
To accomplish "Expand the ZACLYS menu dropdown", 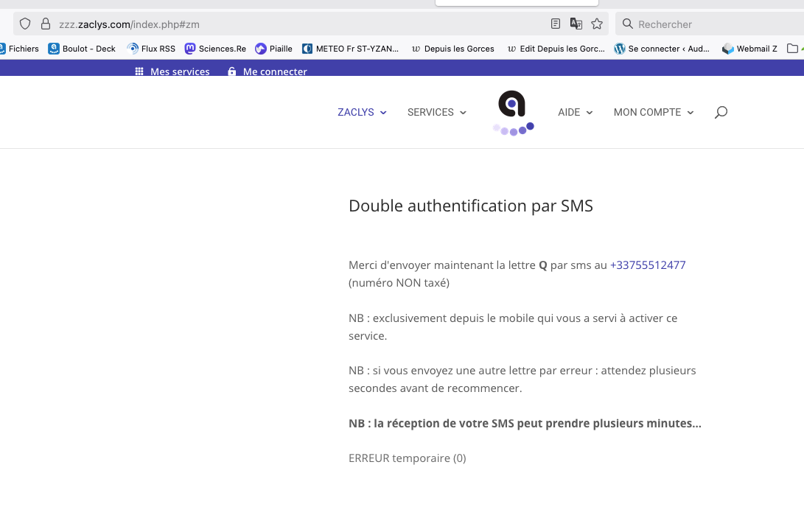I will click(362, 112).
